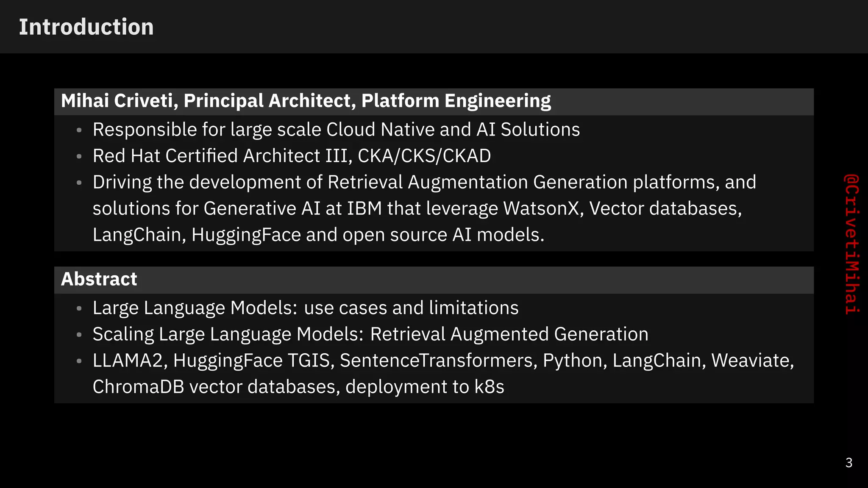
Task: Click the bullet dot before LLAMA2
Action: pyautogui.click(x=79, y=361)
